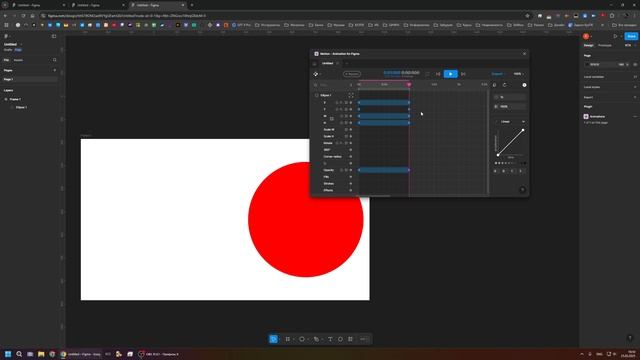
Task: Select the Opacity property row
Action: click(329, 170)
